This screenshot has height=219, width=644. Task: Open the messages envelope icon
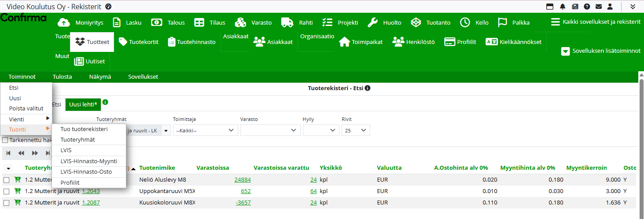pos(598,6)
